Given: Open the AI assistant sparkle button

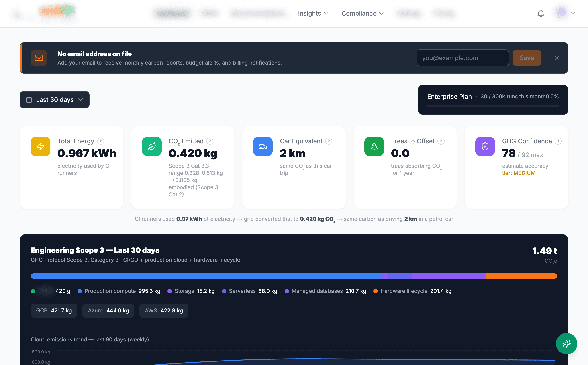Looking at the screenshot, I should [x=566, y=343].
